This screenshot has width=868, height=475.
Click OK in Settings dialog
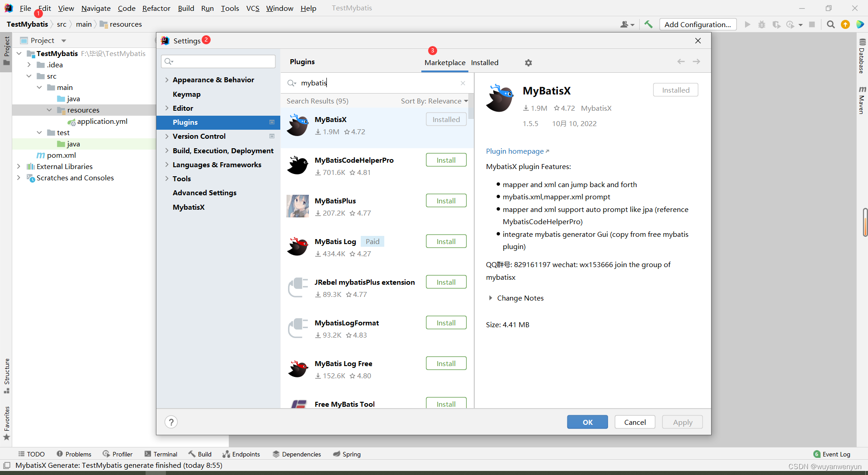587,422
